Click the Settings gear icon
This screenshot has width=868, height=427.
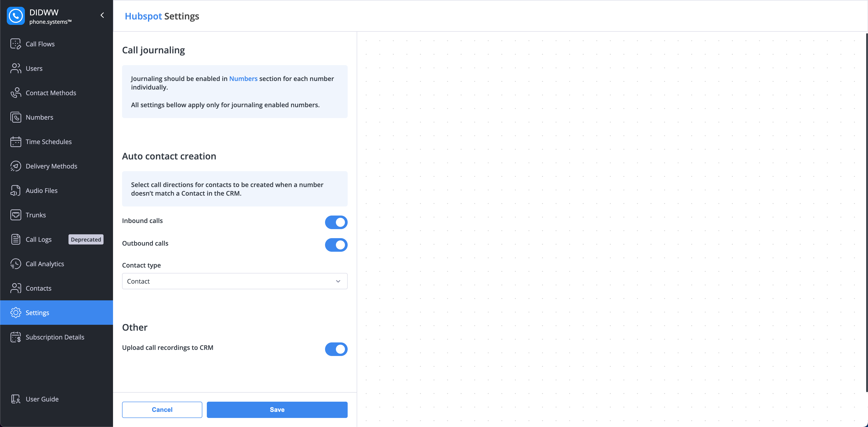tap(16, 313)
